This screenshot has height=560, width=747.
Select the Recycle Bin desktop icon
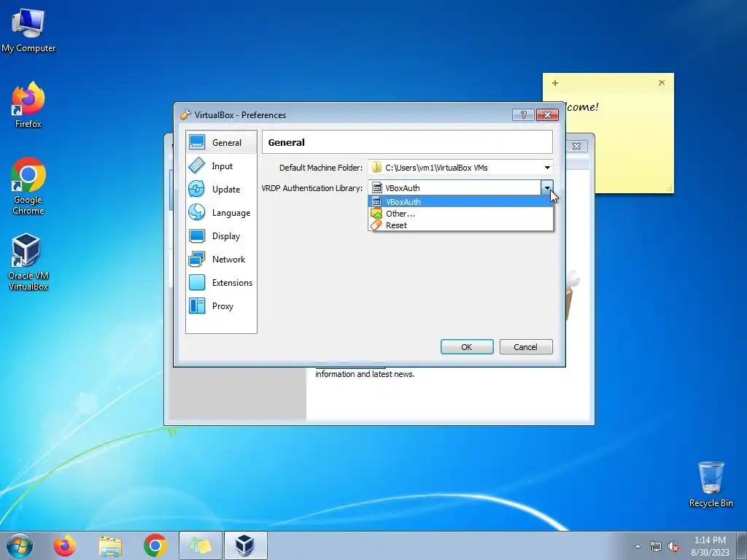point(711,484)
